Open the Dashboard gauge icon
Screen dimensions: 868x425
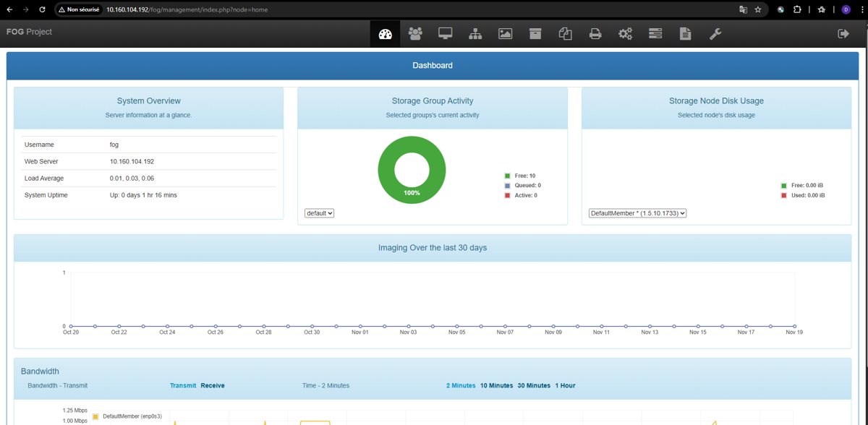(x=385, y=34)
